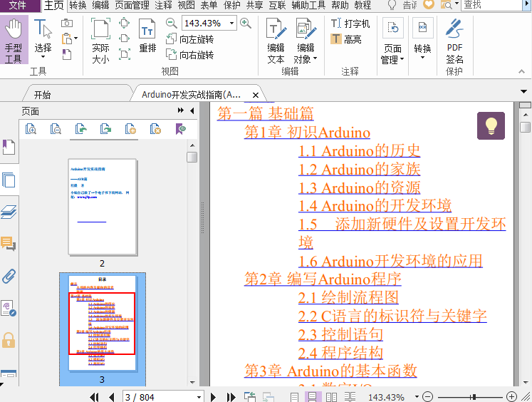This screenshot has width=532, height=402.
Task: Click inside the 查找 search field
Action: pyautogui.click(x=492, y=5)
